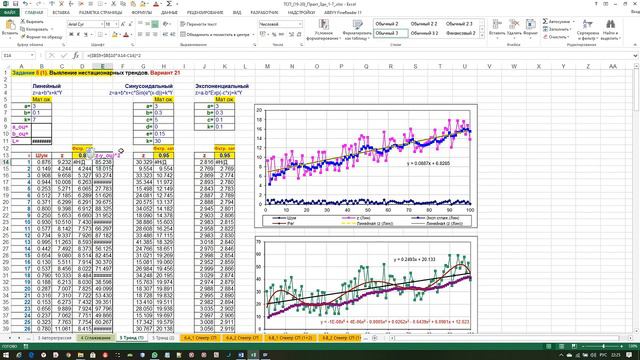640x360 pixels.
Task: Open Format as Table (Форматировать как таблицу)
Action: 357,30
